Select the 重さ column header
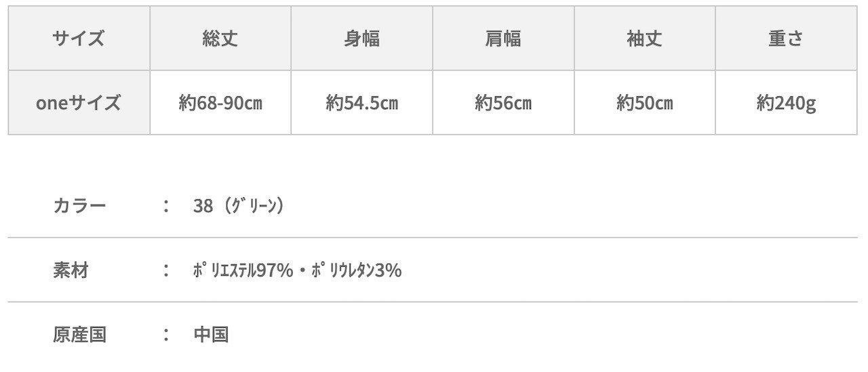The image size is (868, 372). point(786,39)
